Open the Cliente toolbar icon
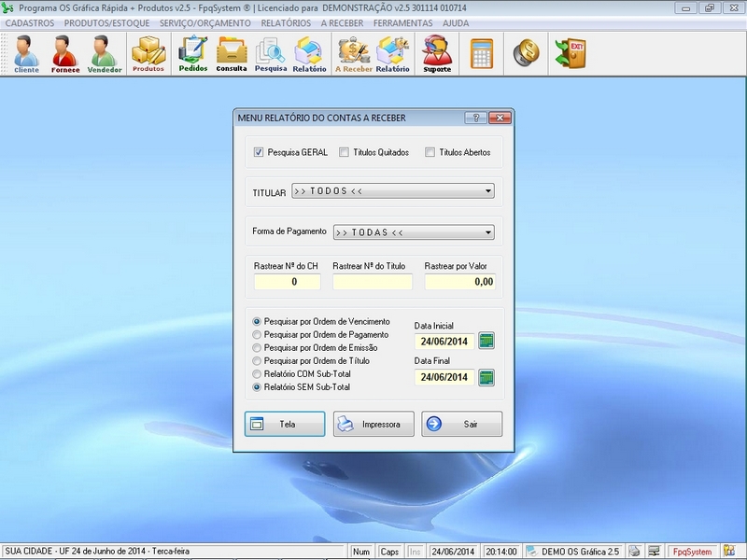Image resolution: width=747 pixels, height=560 pixels. (x=26, y=54)
